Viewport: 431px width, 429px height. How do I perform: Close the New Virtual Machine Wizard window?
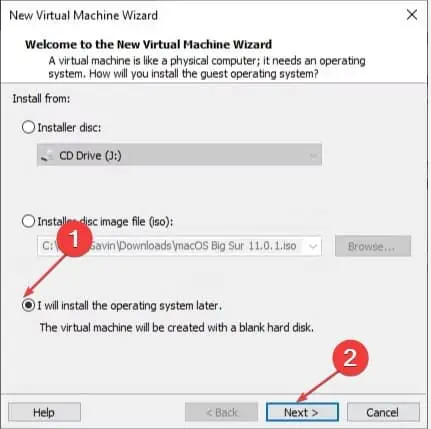[412, 15]
